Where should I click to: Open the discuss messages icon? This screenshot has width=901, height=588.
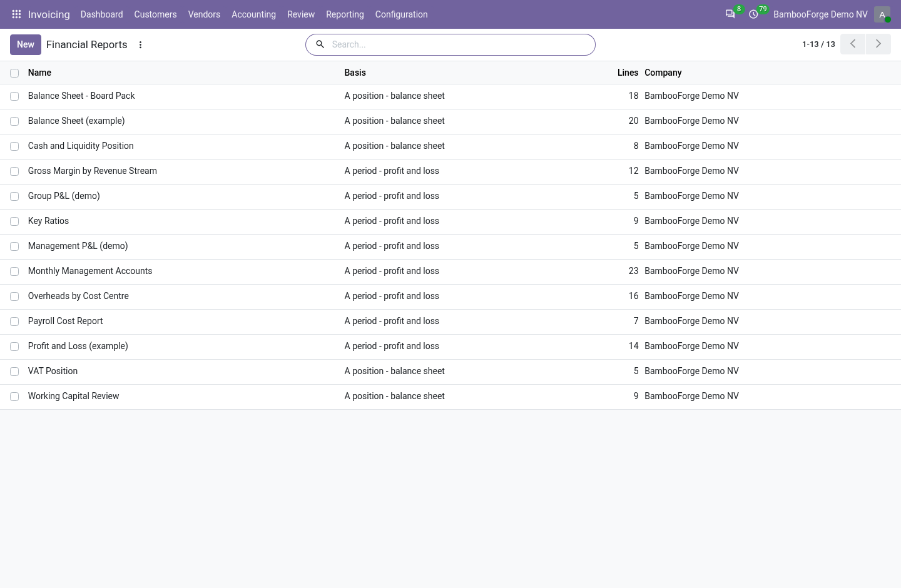point(730,14)
